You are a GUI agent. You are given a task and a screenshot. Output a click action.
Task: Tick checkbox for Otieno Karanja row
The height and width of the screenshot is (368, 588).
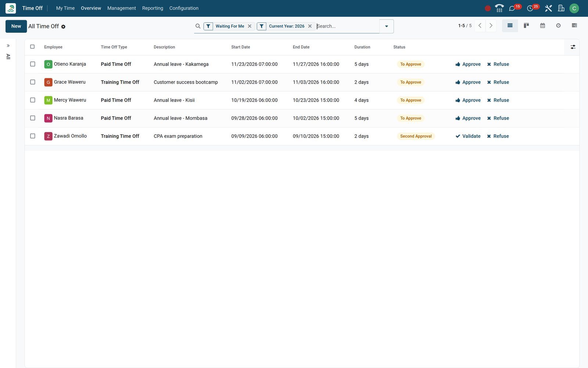coord(33,64)
